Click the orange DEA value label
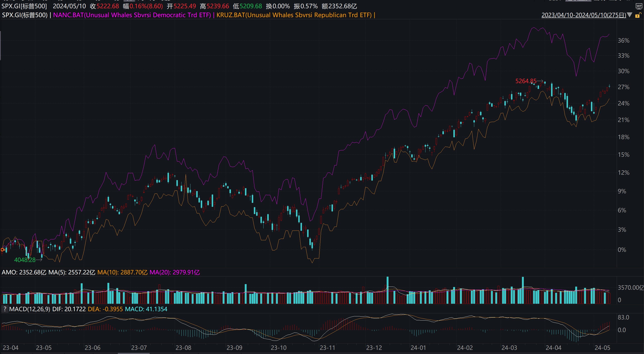Image resolution: width=644 pixels, height=354 pixels. [x=105, y=309]
